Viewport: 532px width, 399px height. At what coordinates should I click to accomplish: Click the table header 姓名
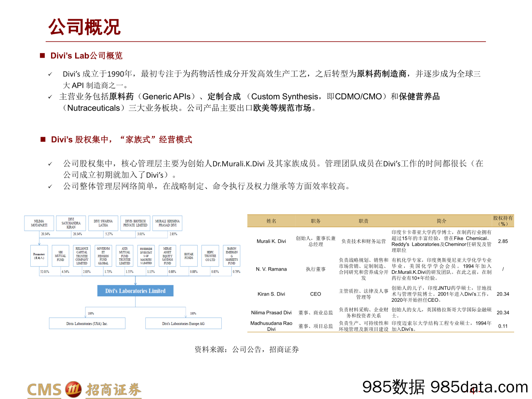(271, 221)
